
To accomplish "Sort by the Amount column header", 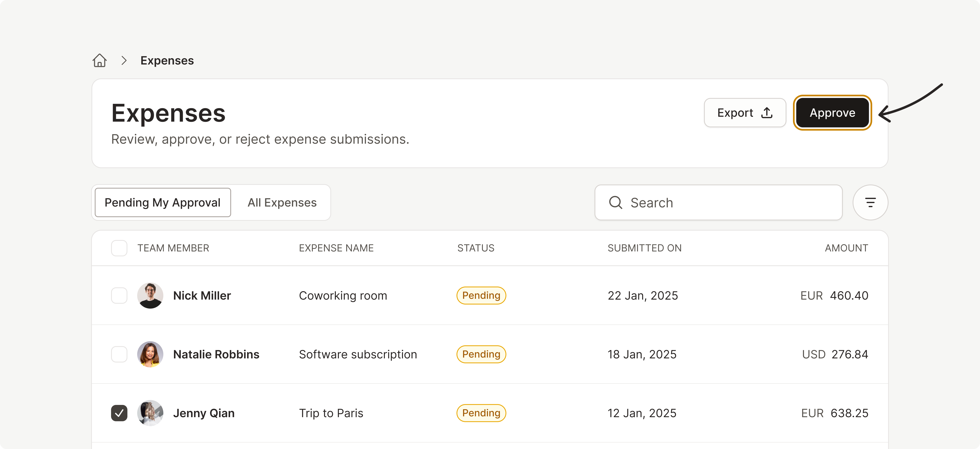I will [846, 248].
